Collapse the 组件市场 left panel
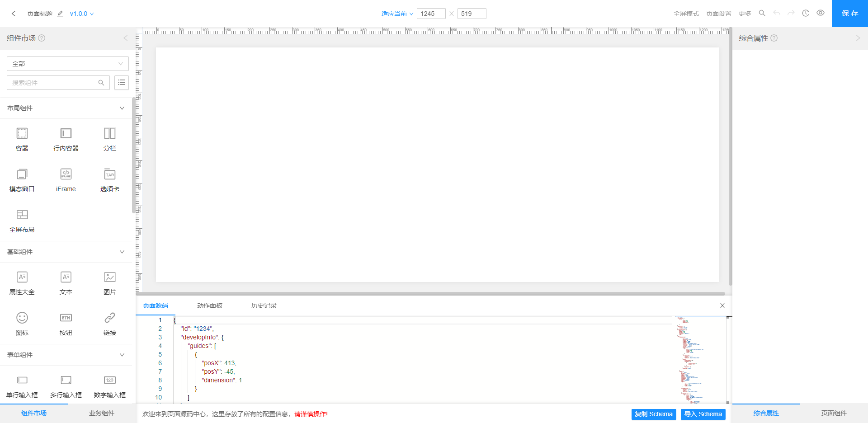 coord(126,38)
